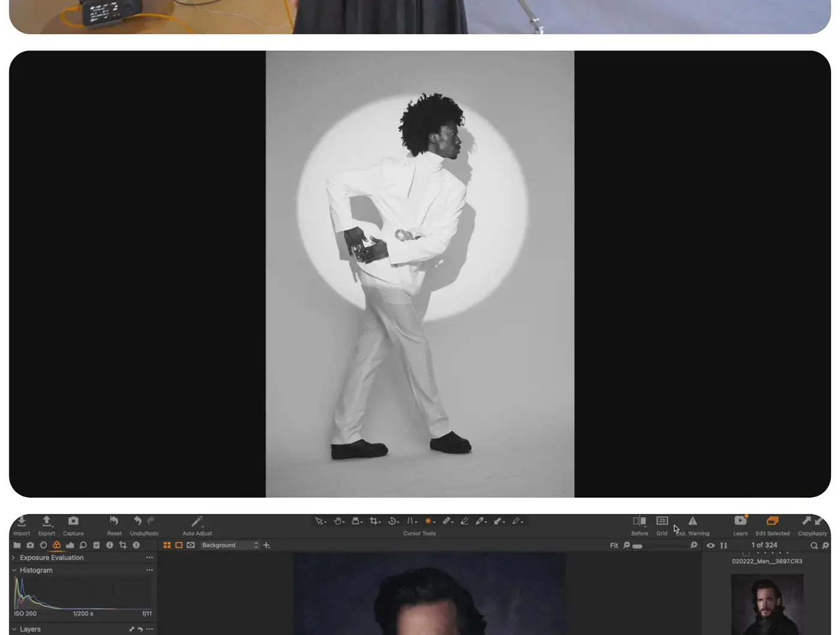Open Exposure Evaluation panel options menu
The image size is (840, 635).
(149, 558)
